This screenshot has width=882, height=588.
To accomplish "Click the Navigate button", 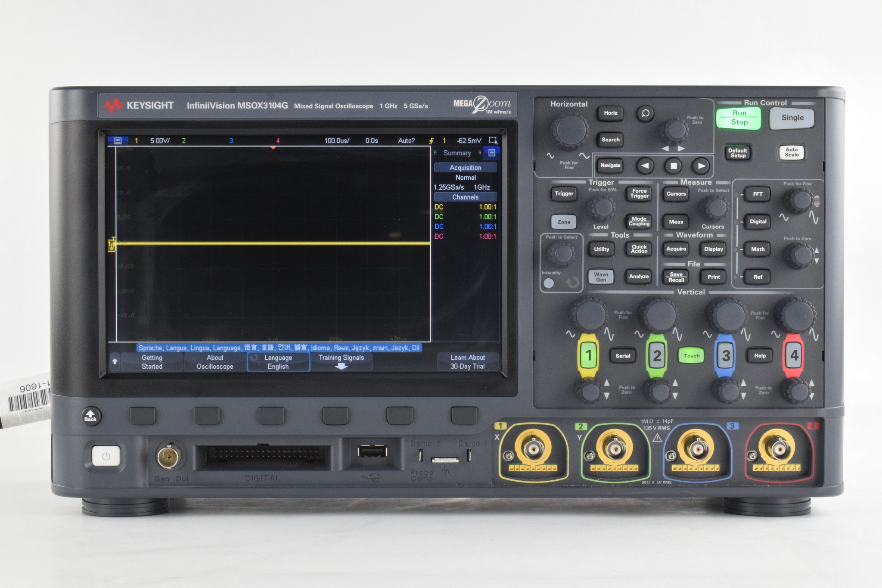I will tap(610, 165).
